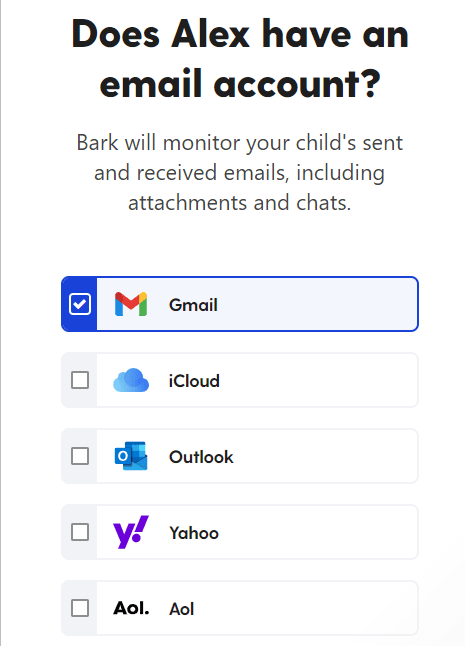Image resolution: width=465 pixels, height=646 pixels.
Task: Tick the Outlook checkbox
Action: [x=80, y=456]
